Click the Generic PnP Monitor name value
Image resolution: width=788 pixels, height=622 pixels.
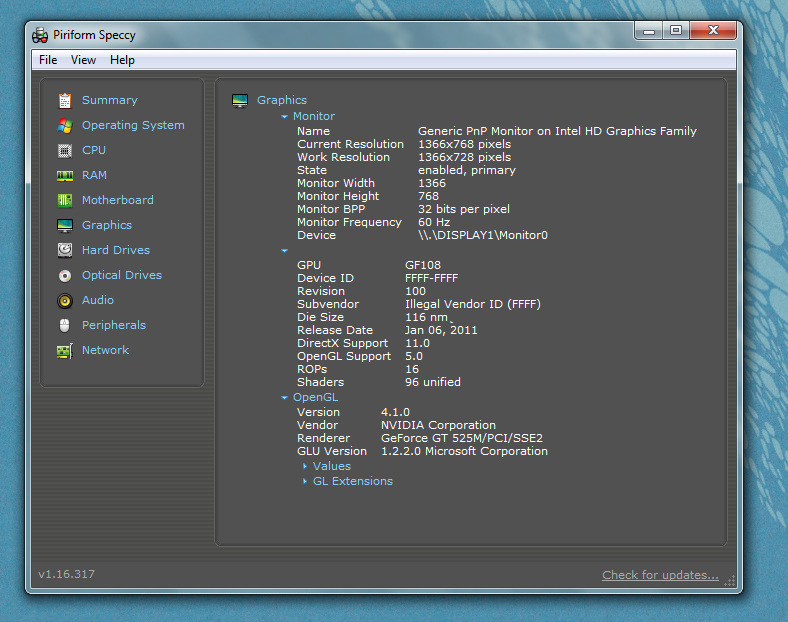pos(557,131)
